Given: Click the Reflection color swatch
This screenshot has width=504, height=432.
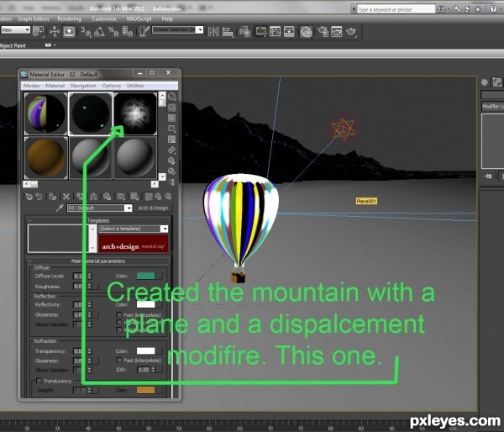Looking at the screenshot, I should pos(146,304).
